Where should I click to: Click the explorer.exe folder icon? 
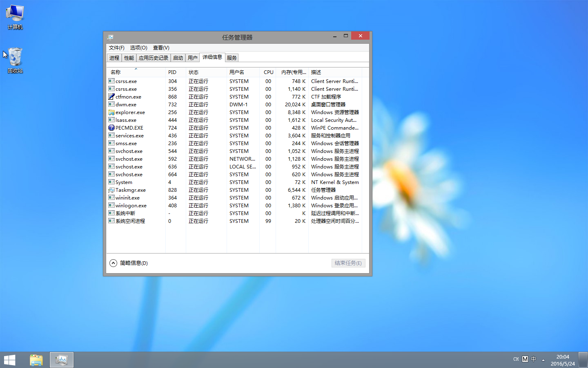[111, 112]
